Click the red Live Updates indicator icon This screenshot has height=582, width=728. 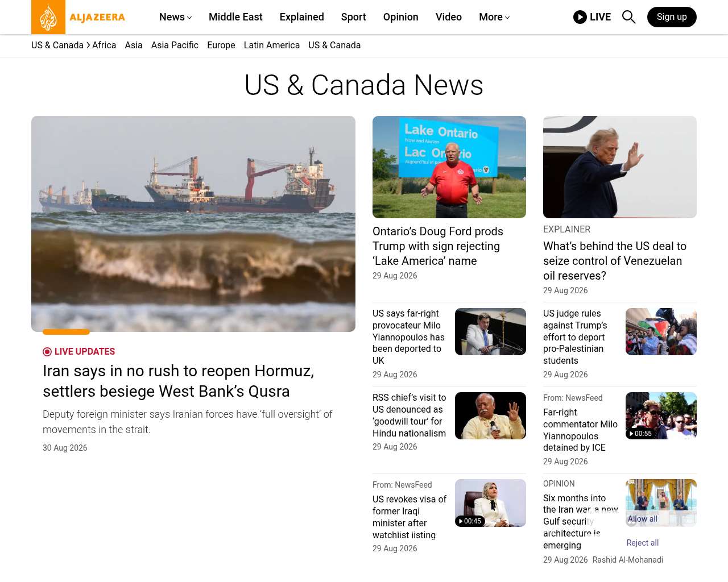tap(47, 352)
